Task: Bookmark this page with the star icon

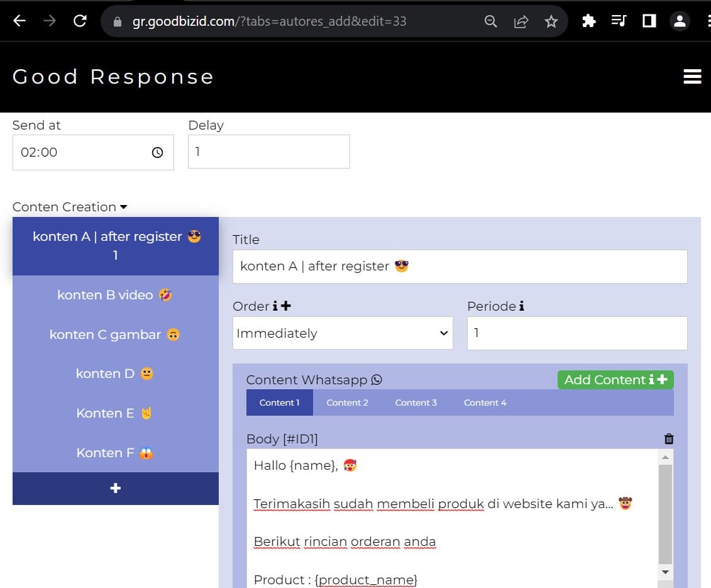Action: point(551,21)
